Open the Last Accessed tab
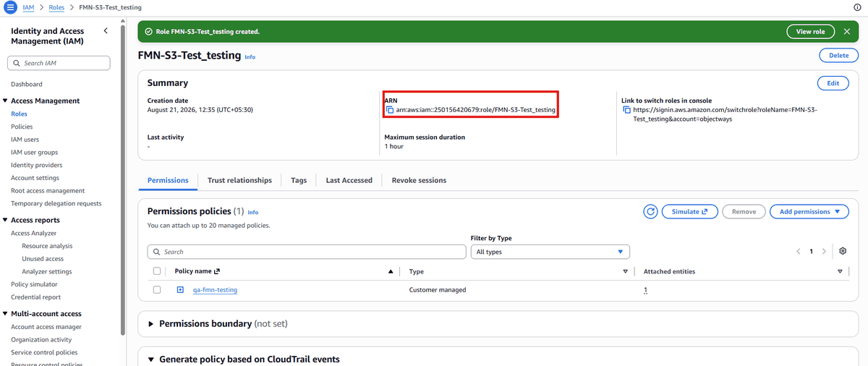Screen dimensions: 868x366 349,180
